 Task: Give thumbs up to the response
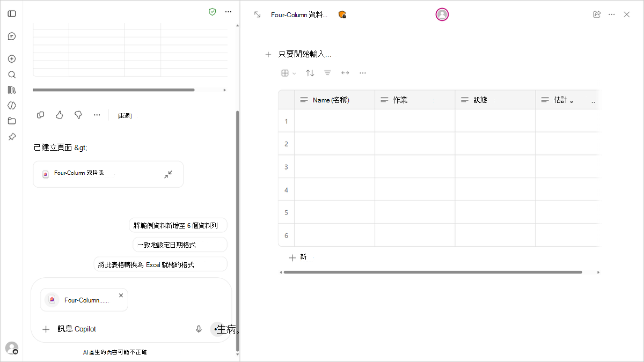(60, 115)
